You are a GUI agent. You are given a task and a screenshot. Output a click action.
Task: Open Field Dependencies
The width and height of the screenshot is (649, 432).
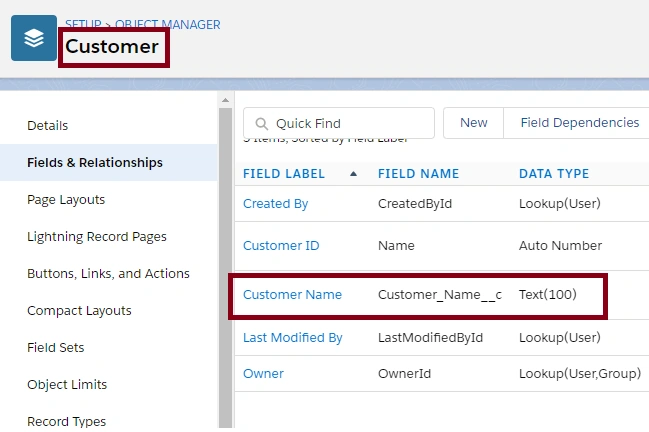[x=579, y=123]
